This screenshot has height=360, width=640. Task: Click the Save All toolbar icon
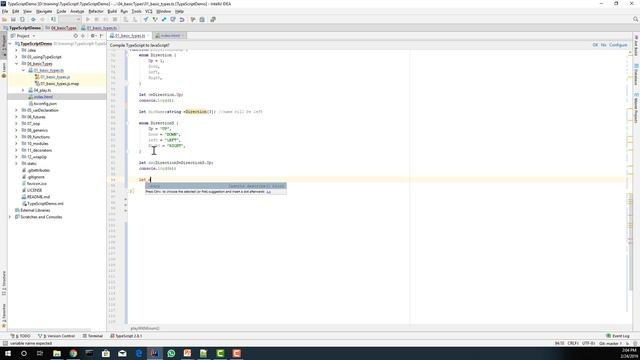pyautogui.click(x=13, y=20)
